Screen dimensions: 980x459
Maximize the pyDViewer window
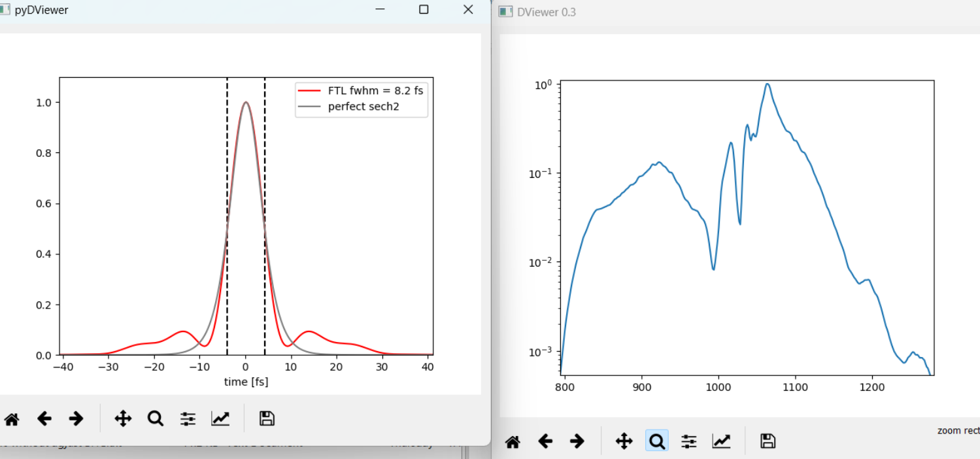(424, 10)
